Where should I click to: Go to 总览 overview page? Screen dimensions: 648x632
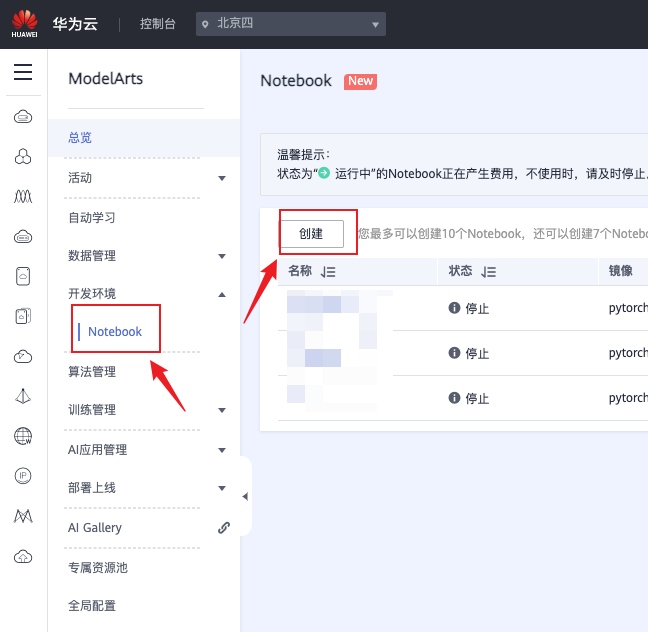pos(80,138)
